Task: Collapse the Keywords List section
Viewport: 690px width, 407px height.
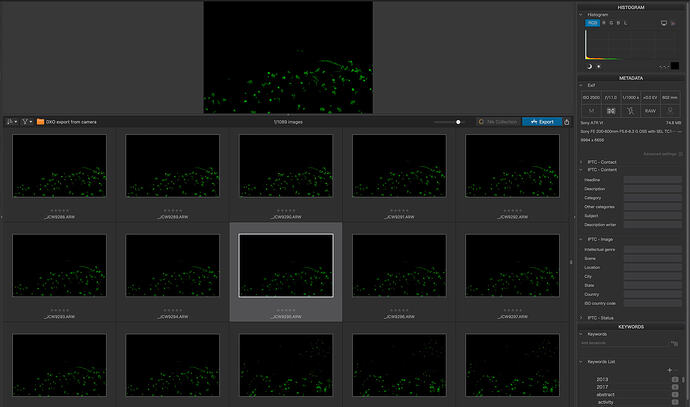Action: pyautogui.click(x=581, y=362)
